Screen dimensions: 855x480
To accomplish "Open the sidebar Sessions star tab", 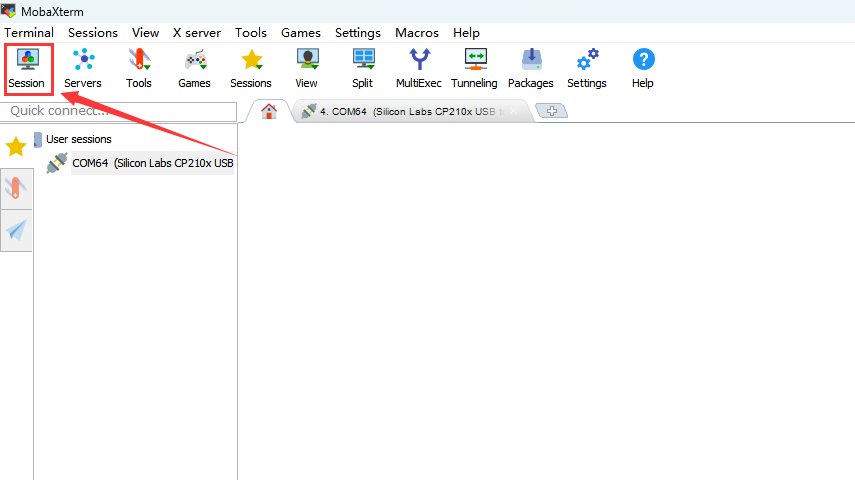I will (x=16, y=146).
